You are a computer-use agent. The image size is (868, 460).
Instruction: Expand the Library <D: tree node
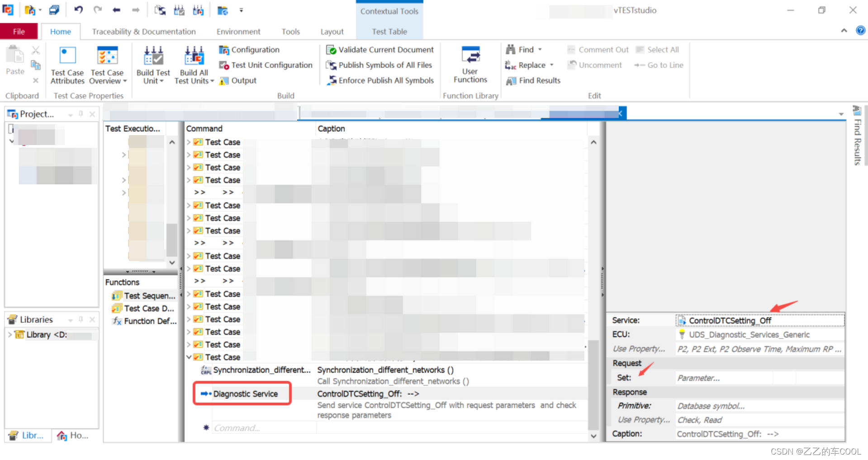pyautogui.click(x=9, y=334)
